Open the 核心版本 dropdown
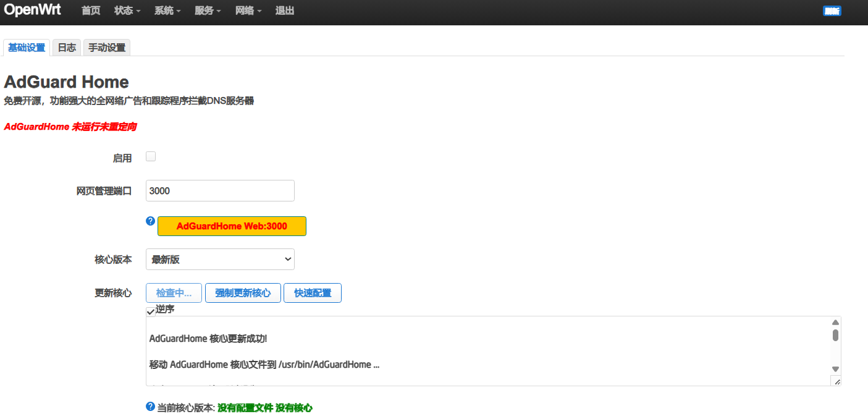Image resolution: width=868 pixels, height=419 pixels. click(220, 260)
